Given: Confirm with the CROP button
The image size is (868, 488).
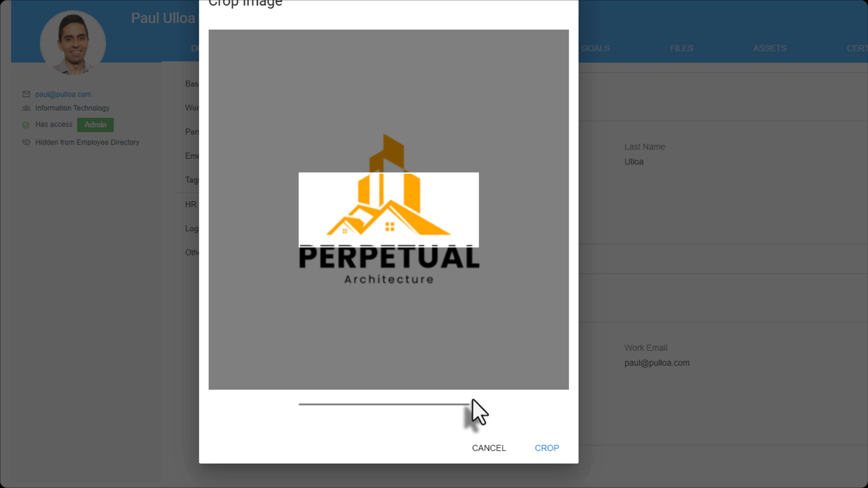Looking at the screenshot, I should 547,448.
